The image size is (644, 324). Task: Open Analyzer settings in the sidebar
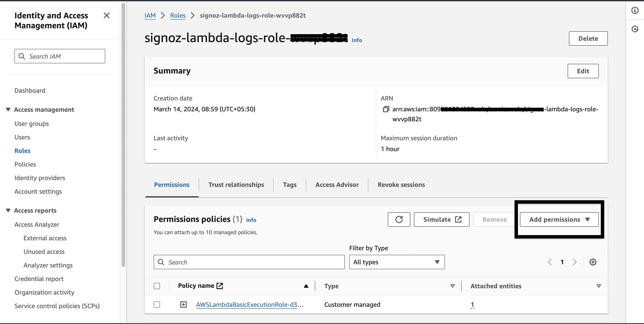48,265
